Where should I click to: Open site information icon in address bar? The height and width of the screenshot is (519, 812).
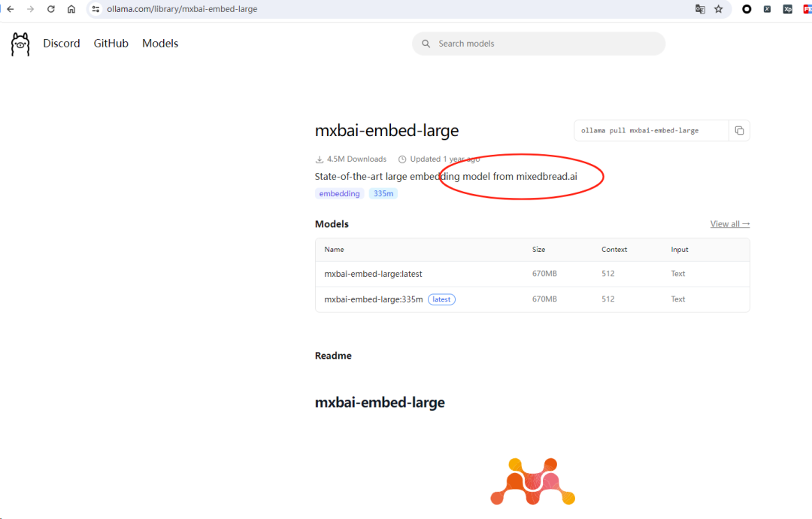point(95,9)
